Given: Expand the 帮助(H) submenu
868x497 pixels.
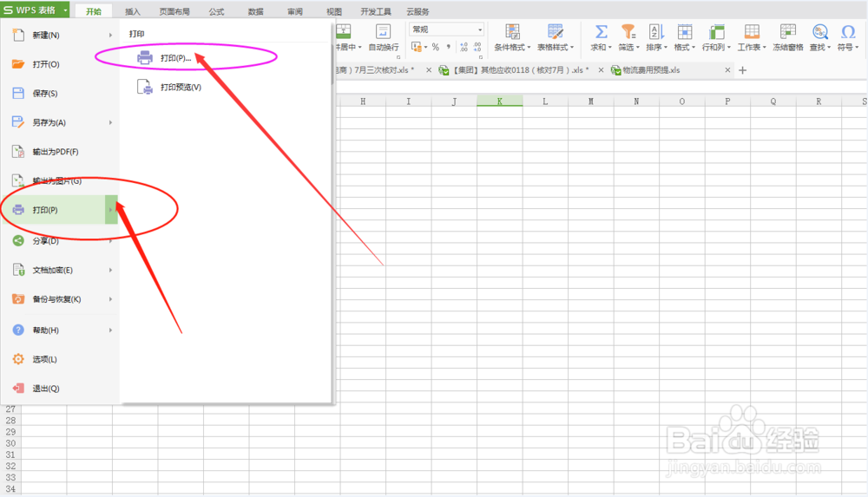Looking at the screenshot, I should [x=111, y=330].
